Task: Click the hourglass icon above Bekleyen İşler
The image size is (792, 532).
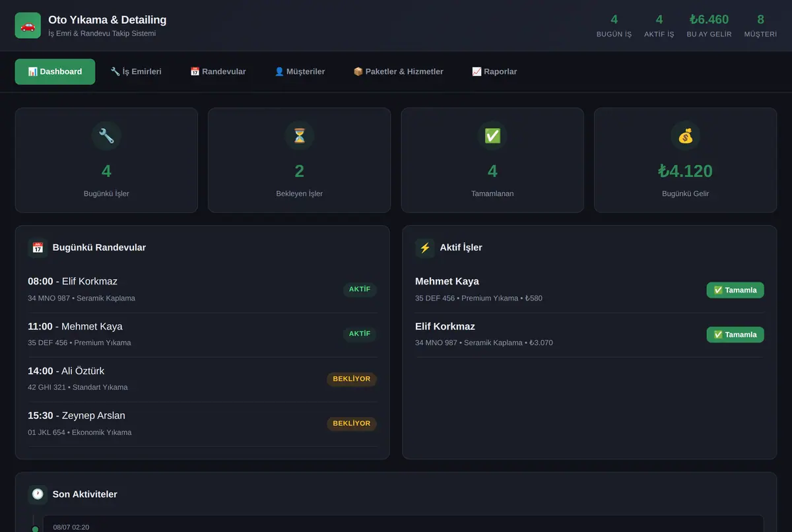Action: 300,136
